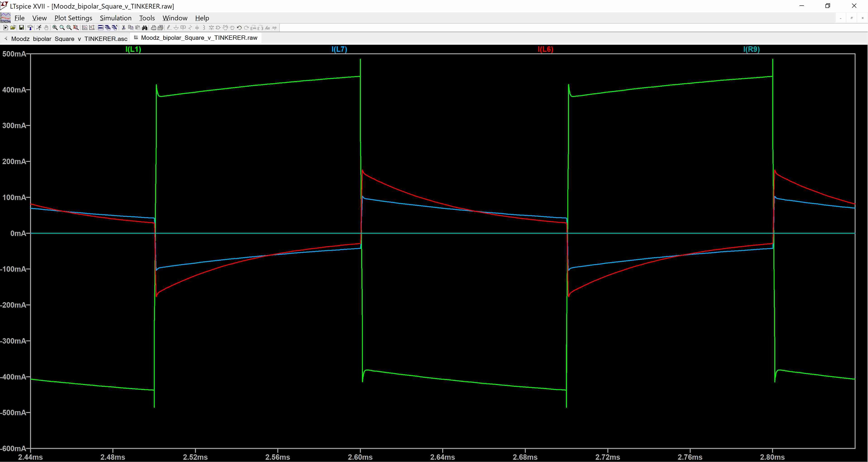Open a file with the folder icon

pyautogui.click(x=13, y=28)
